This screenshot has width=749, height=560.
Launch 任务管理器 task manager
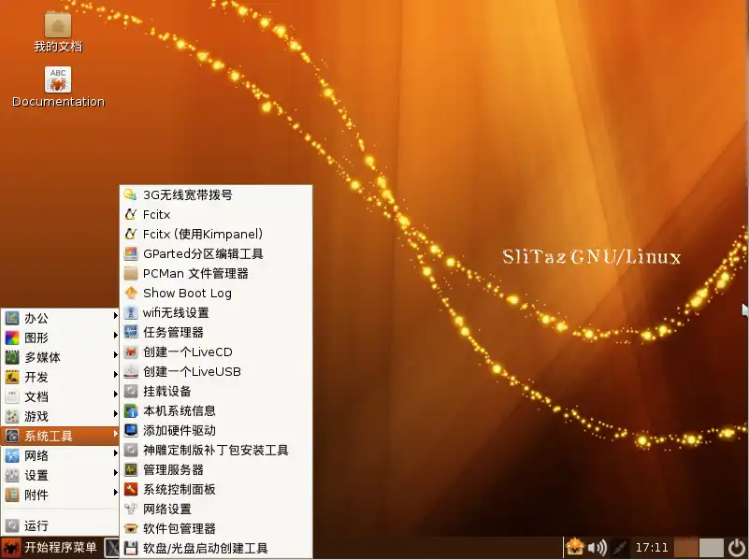[216, 332]
